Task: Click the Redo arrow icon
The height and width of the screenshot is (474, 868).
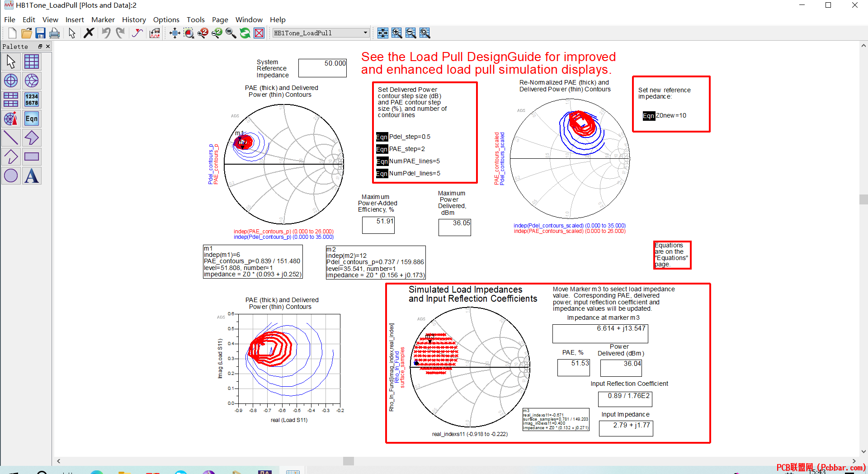Action: pos(120,33)
